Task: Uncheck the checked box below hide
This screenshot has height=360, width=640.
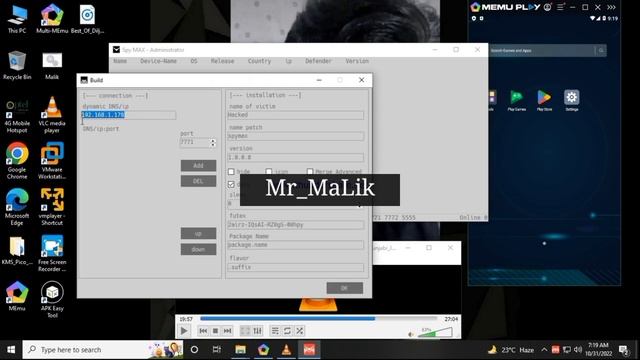Action: coord(231,184)
